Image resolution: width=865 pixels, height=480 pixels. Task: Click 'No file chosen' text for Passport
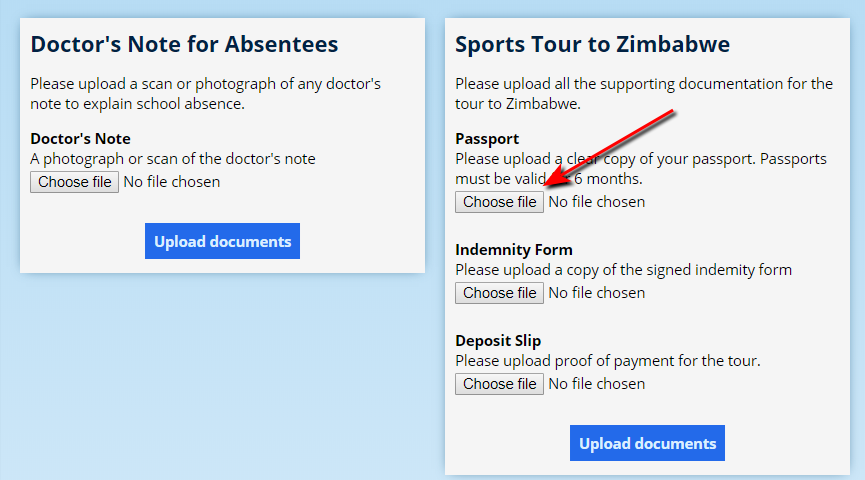[x=597, y=202]
